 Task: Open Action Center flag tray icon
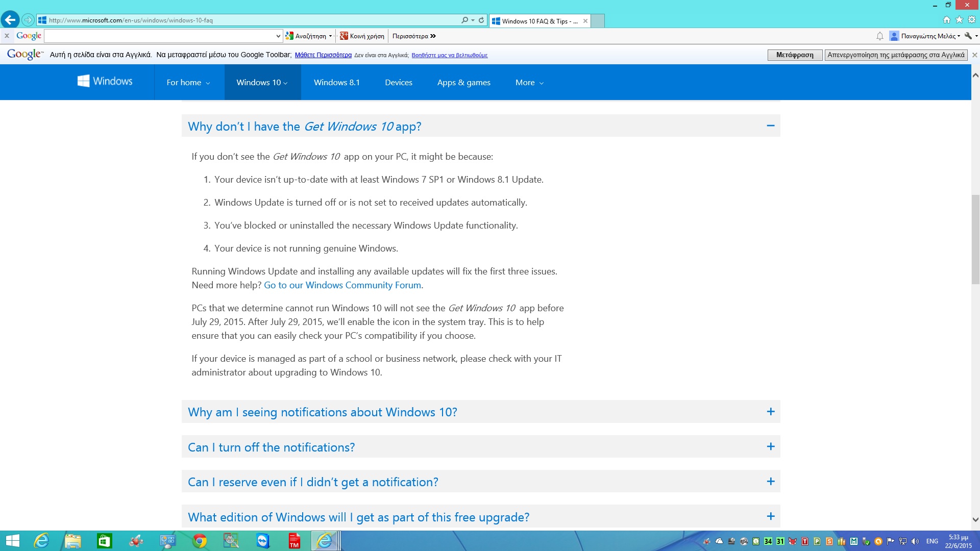[x=891, y=541]
